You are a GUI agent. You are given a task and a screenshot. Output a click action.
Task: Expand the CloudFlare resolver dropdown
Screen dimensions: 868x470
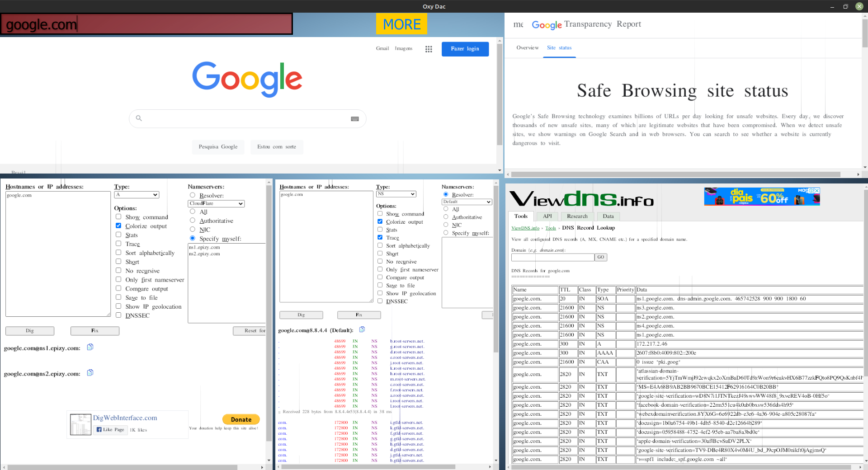[217, 204]
